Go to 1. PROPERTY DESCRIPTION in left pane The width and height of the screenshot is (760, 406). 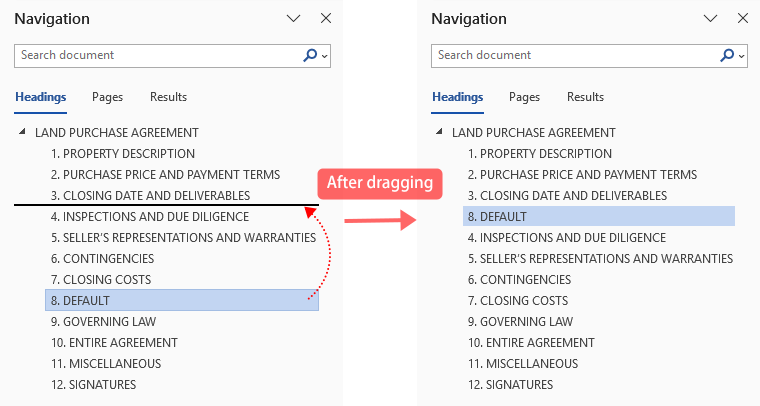pyautogui.click(x=123, y=154)
